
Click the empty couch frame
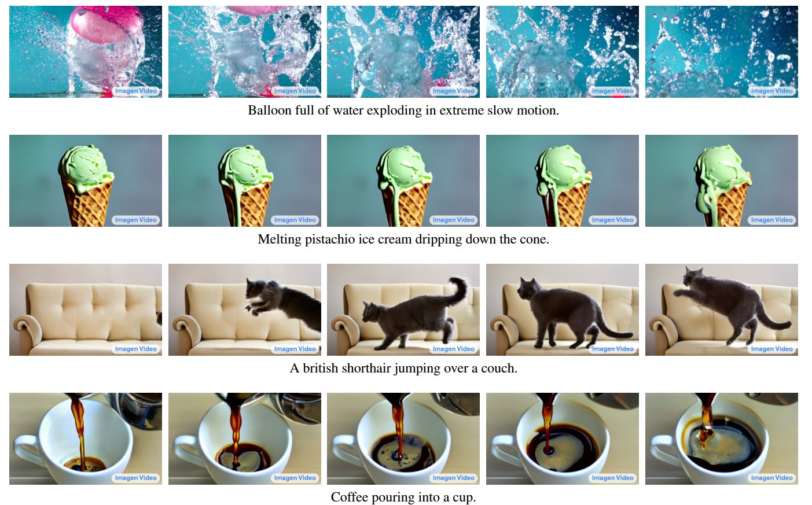86,309
